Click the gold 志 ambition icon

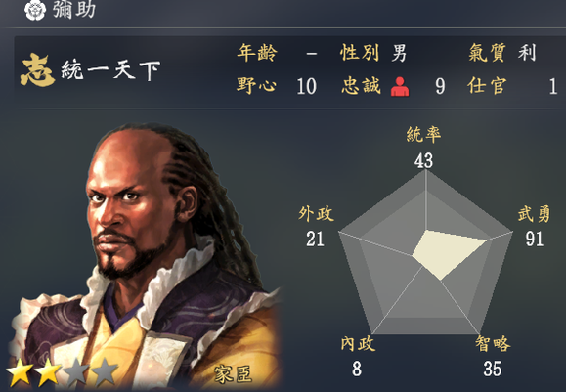pyautogui.click(x=37, y=70)
